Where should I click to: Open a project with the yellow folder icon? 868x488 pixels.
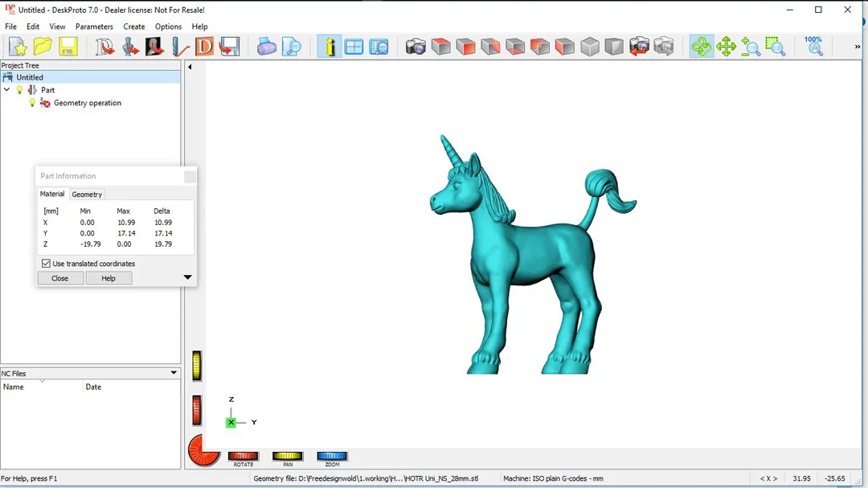pyautogui.click(x=43, y=47)
